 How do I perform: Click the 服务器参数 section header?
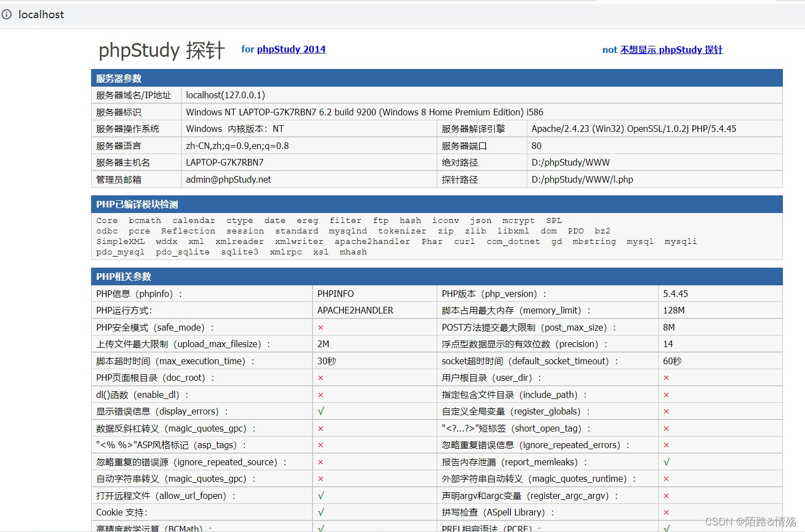tap(437, 78)
